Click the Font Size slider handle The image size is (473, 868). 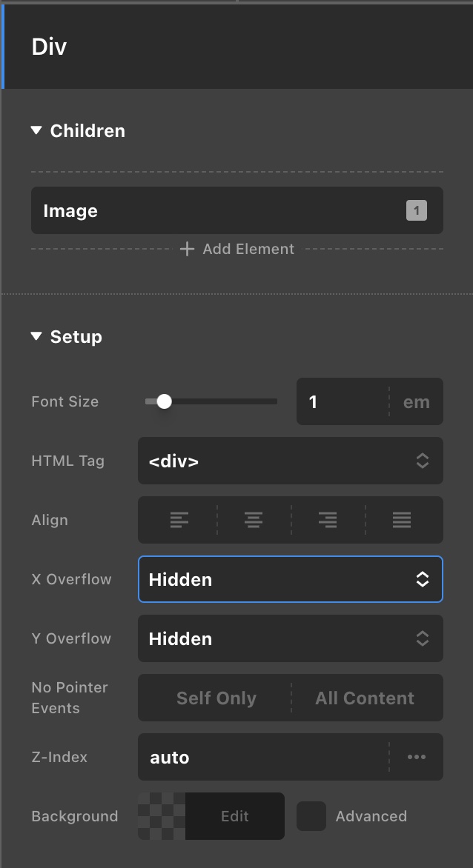(164, 401)
